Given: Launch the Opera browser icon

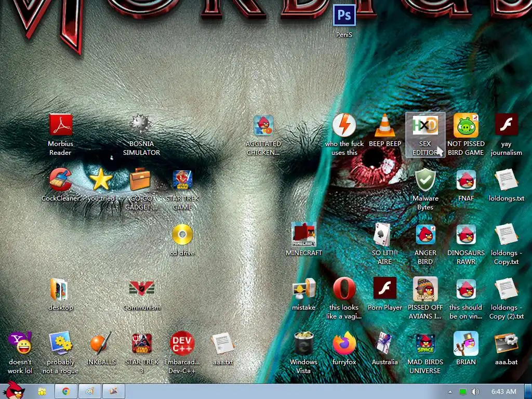Looking at the screenshot, I should pos(344,289).
